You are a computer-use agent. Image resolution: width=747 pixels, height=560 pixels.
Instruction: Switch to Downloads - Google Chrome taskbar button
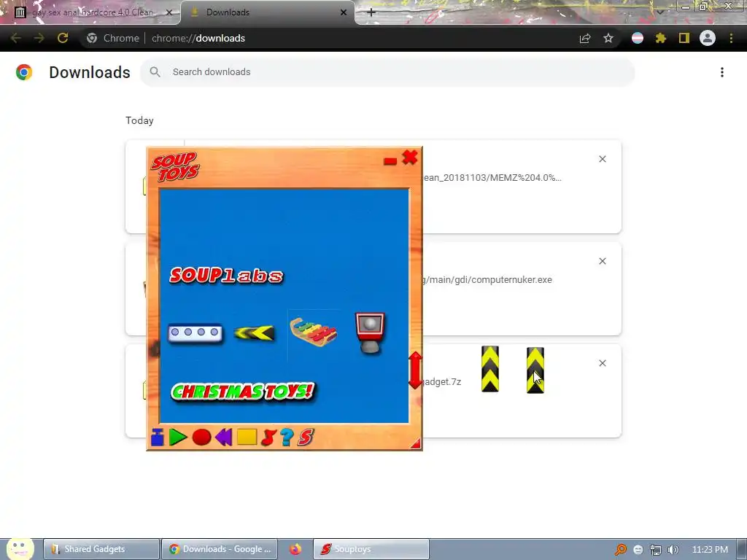pos(220,549)
